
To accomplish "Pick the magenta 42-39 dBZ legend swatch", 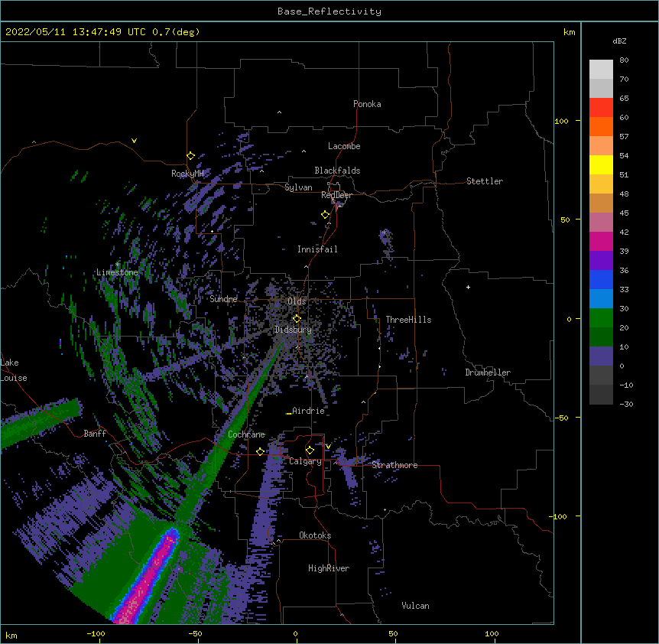I will [601, 241].
